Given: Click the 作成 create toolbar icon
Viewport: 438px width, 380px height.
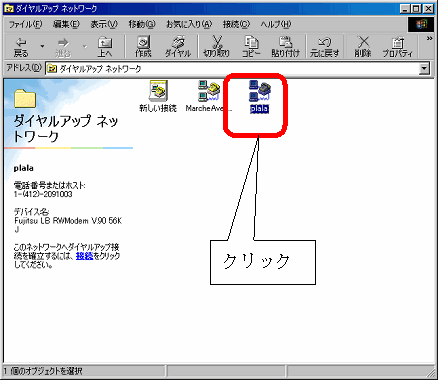Looking at the screenshot, I should [143, 46].
